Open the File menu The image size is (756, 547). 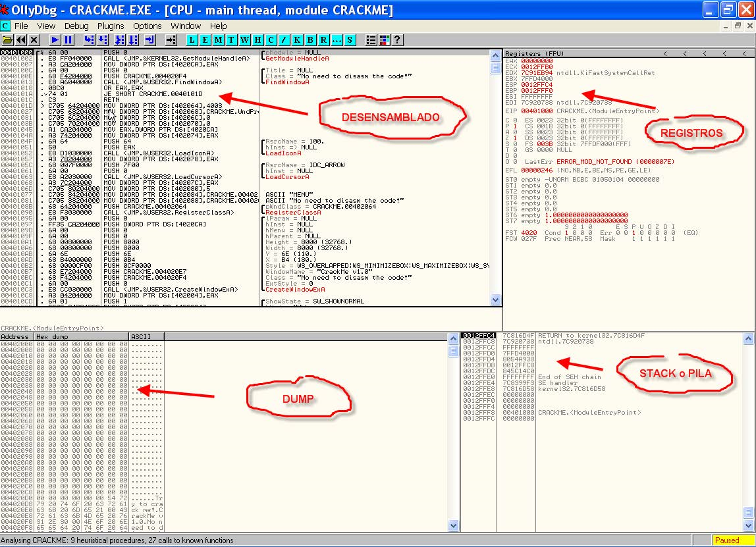(x=21, y=26)
